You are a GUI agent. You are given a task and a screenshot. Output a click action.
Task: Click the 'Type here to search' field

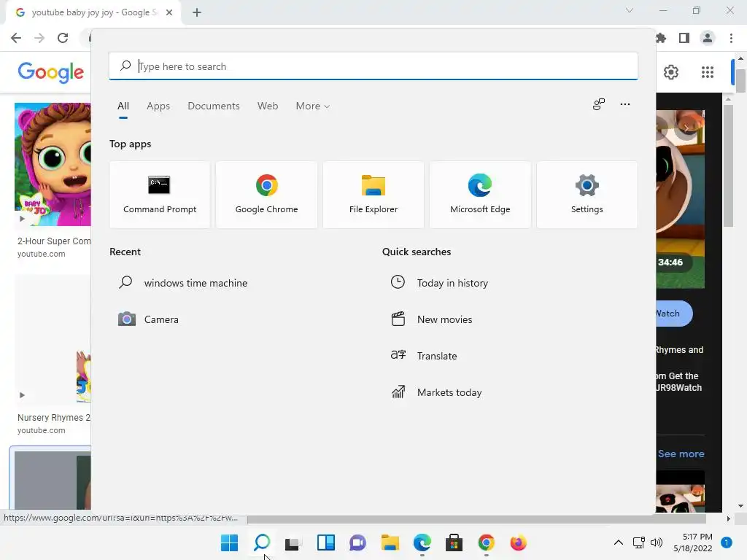[373, 66]
